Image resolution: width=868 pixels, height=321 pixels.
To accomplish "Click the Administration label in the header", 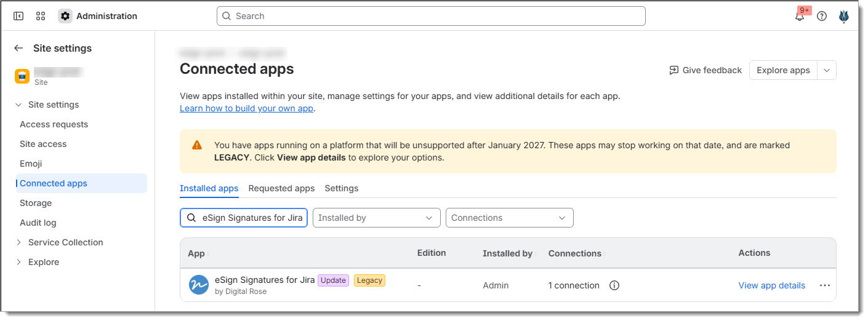I will pos(107,16).
